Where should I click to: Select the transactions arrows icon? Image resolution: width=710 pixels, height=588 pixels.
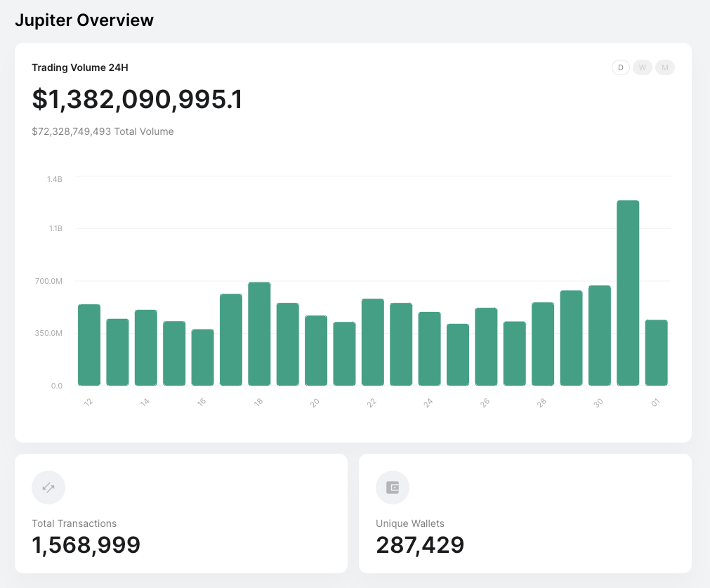pos(48,487)
